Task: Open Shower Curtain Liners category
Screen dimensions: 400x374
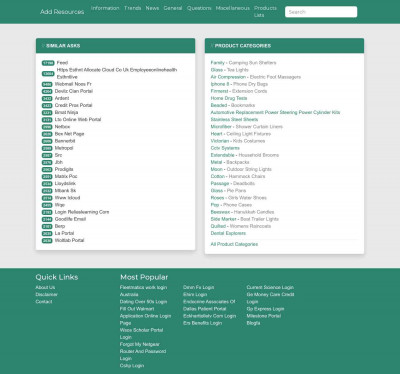Action: point(259,127)
